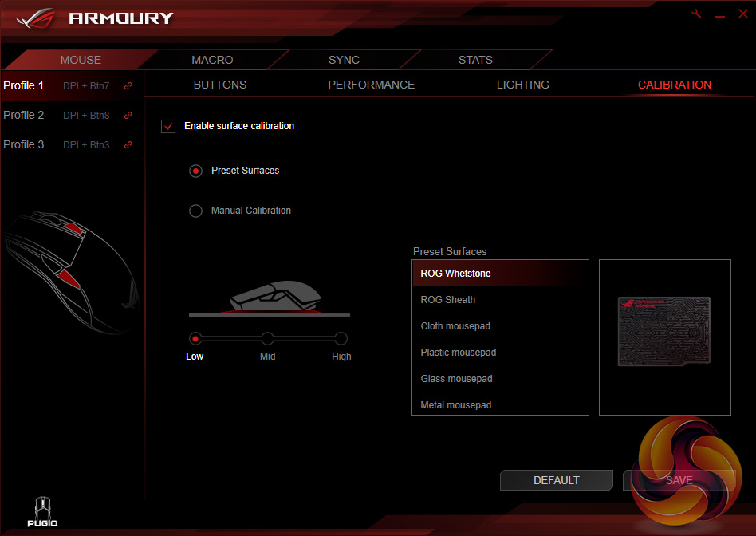Screen dimensions: 756x536
Task: Choose Plastic mousepad surface
Action: click(501, 353)
